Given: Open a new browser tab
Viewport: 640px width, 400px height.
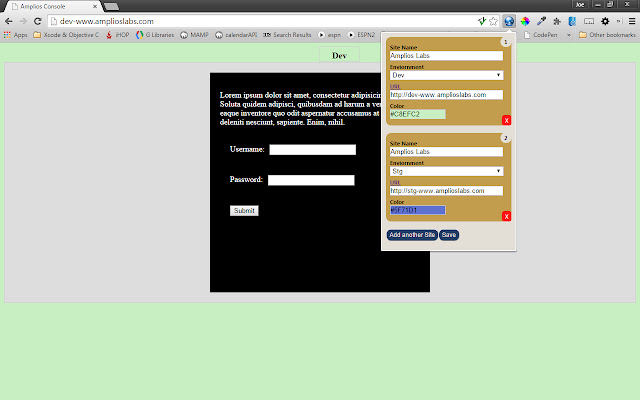Looking at the screenshot, I should click(x=111, y=7).
